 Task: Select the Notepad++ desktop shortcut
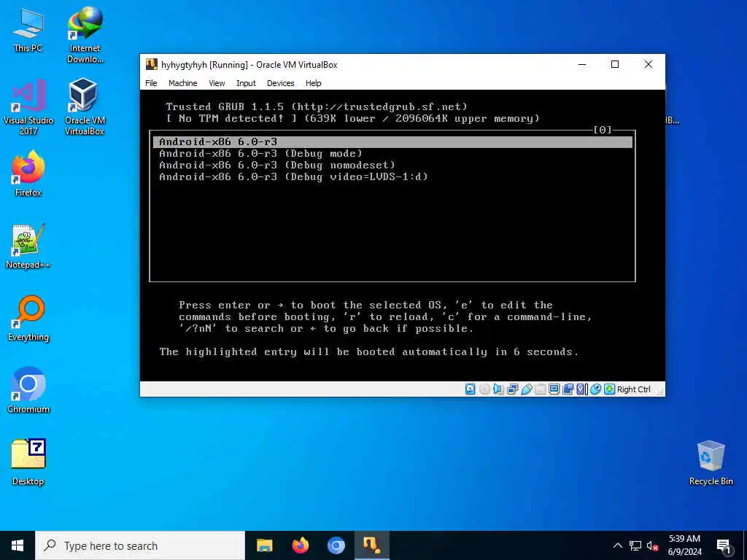tap(28, 246)
